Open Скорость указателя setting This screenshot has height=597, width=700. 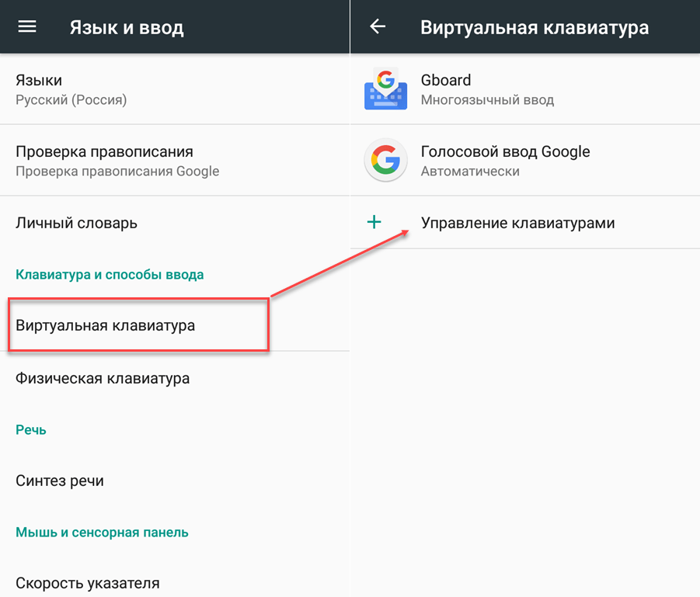(175, 582)
